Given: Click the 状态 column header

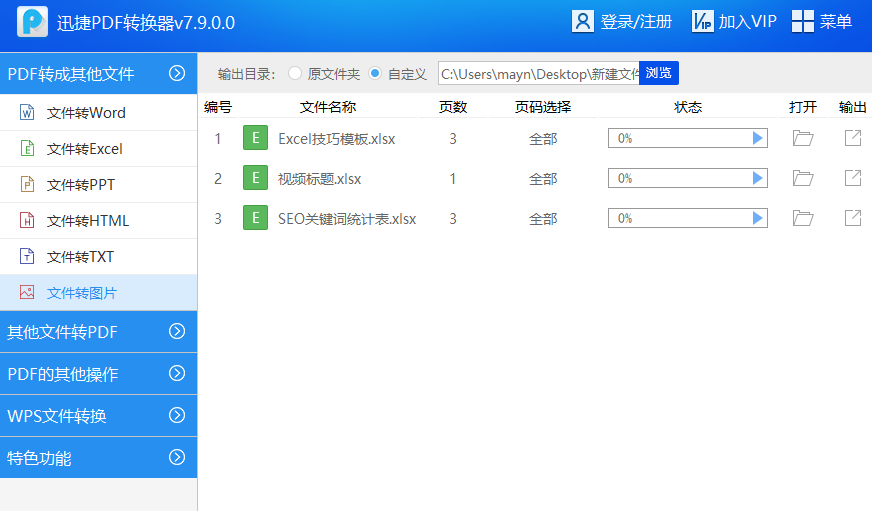Looking at the screenshot, I should 688,107.
